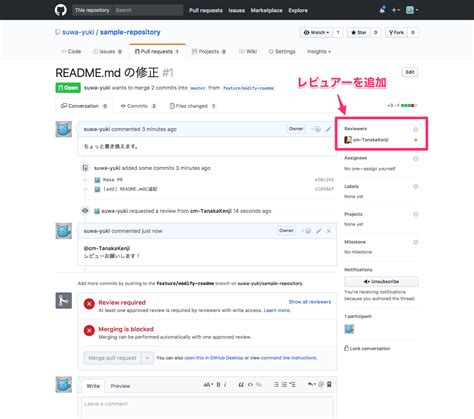Apply italic formatting in editor
The height and width of the screenshot is (419, 474).
(x=225, y=384)
